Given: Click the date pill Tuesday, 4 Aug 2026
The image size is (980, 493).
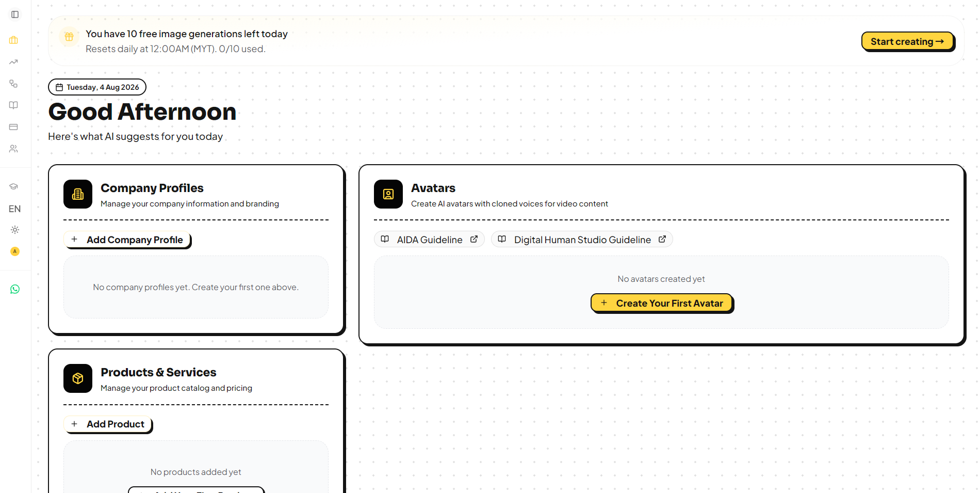Looking at the screenshot, I should click(x=97, y=87).
